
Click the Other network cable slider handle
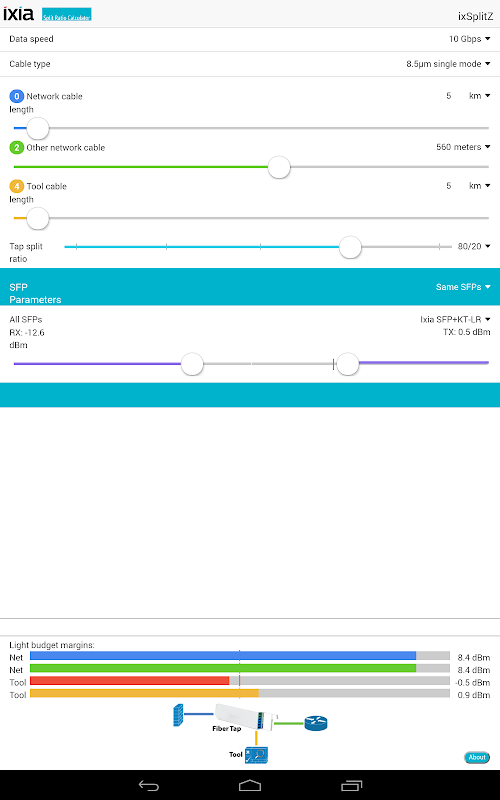pos(279,167)
